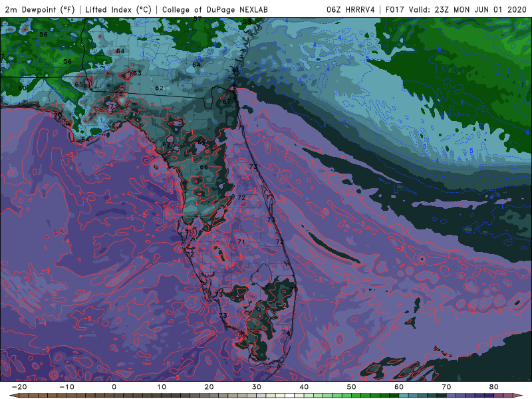Click the dewpoint value 57 at the top edge
This screenshot has width=532, height=399.
[198, 19]
